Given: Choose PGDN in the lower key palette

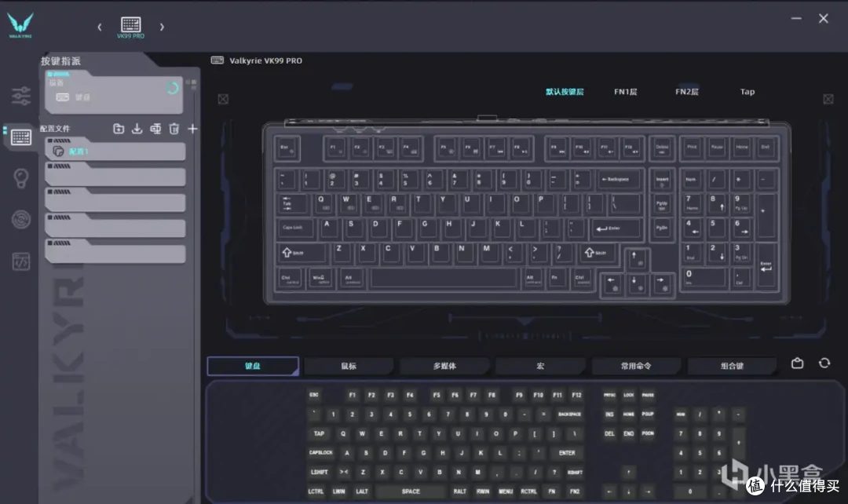Looking at the screenshot, I should pos(648,433).
